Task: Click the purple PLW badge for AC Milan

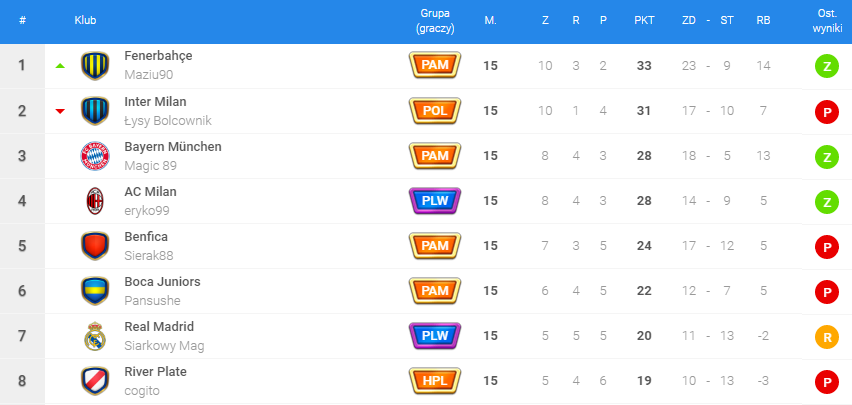Action: 435,201
